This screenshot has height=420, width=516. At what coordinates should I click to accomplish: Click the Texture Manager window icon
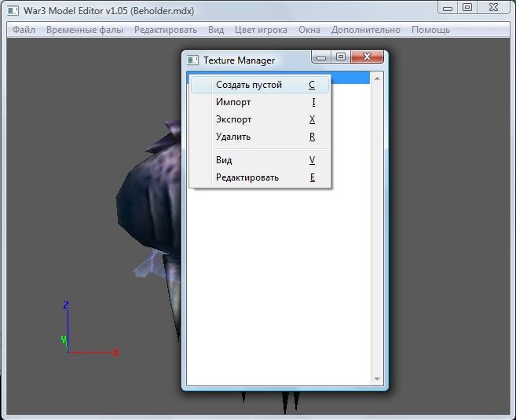pyautogui.click(x=193, y=60)
